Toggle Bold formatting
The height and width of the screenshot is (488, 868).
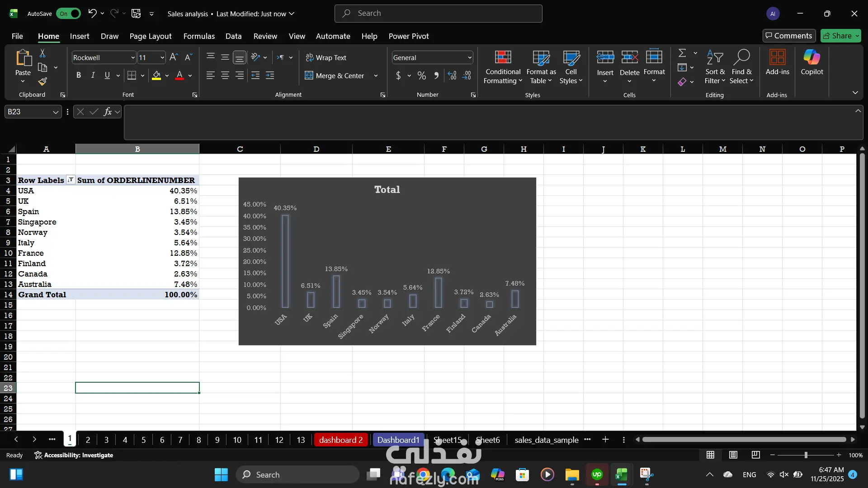[79, 75]
